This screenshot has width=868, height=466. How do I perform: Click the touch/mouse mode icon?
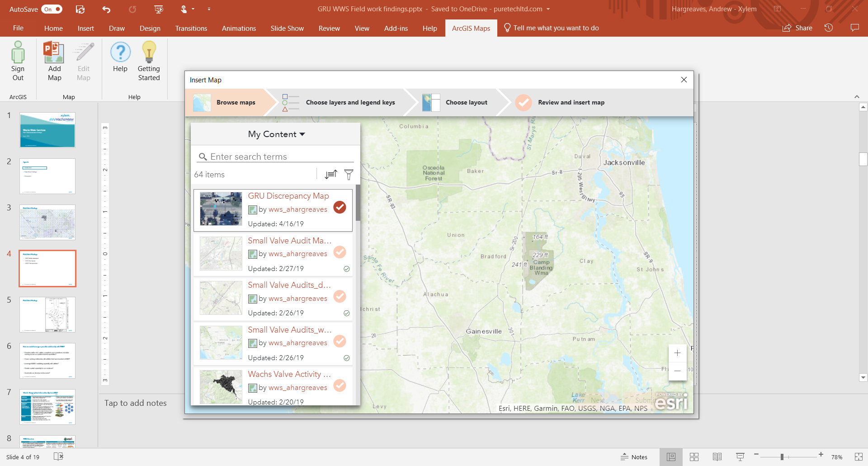(x=184, y=9)
